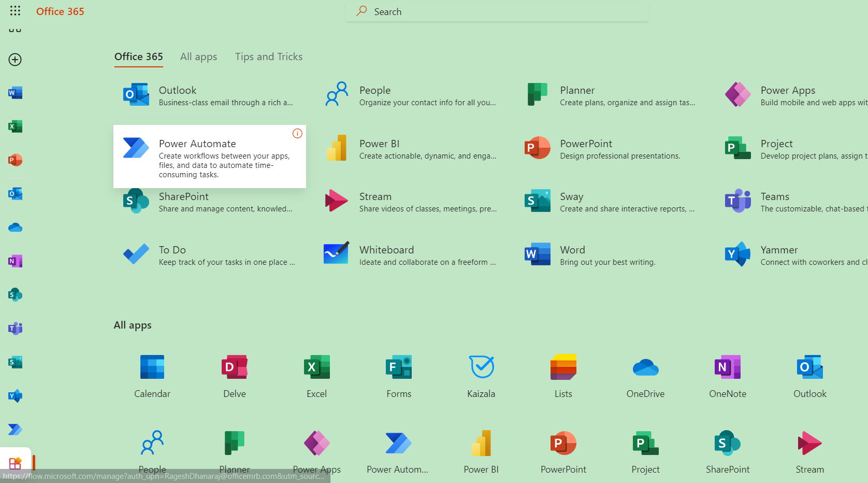
Task: Switch to the All apps tab
Action: (198, 57)
